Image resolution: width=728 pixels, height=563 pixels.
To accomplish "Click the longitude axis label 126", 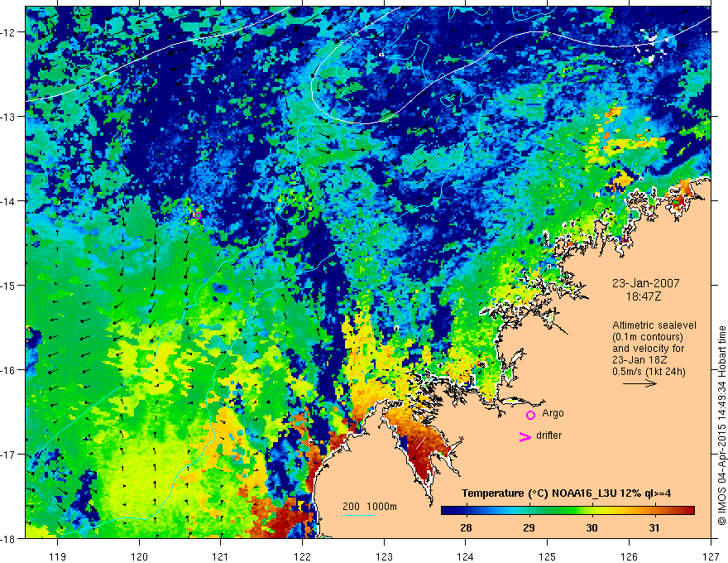I will 629,556.
